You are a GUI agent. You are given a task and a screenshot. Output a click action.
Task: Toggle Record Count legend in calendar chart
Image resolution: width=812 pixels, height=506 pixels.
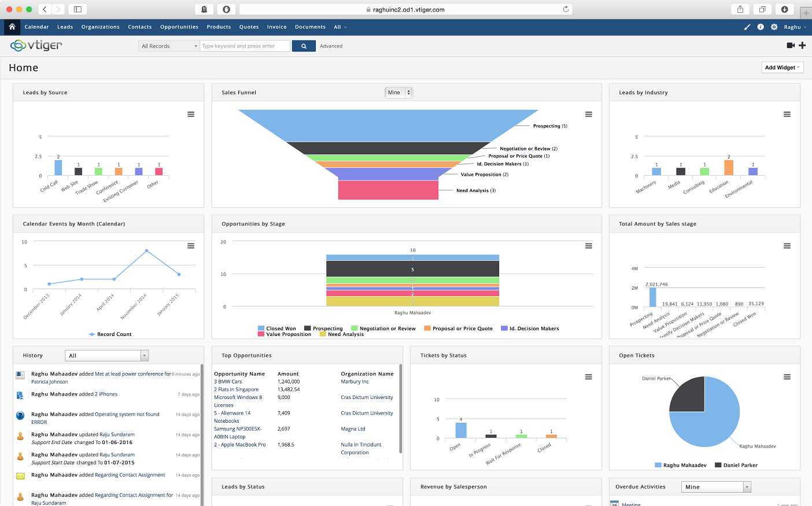(x=110, y=334)
